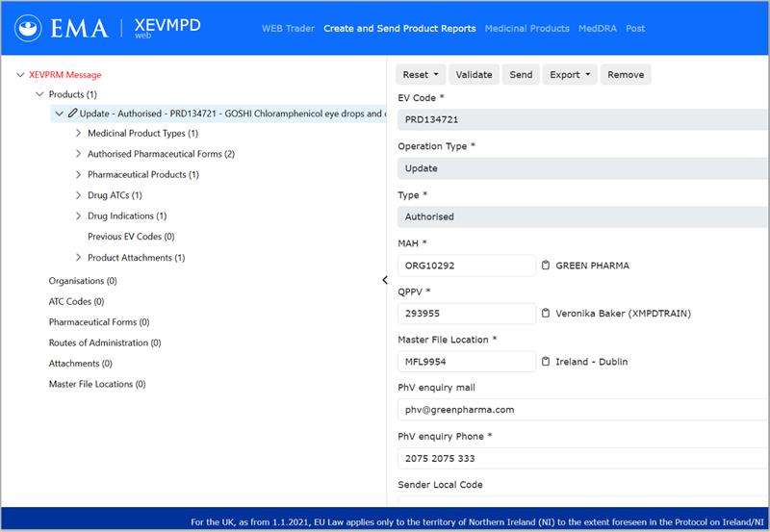Click the Send button

click(521, 75)
